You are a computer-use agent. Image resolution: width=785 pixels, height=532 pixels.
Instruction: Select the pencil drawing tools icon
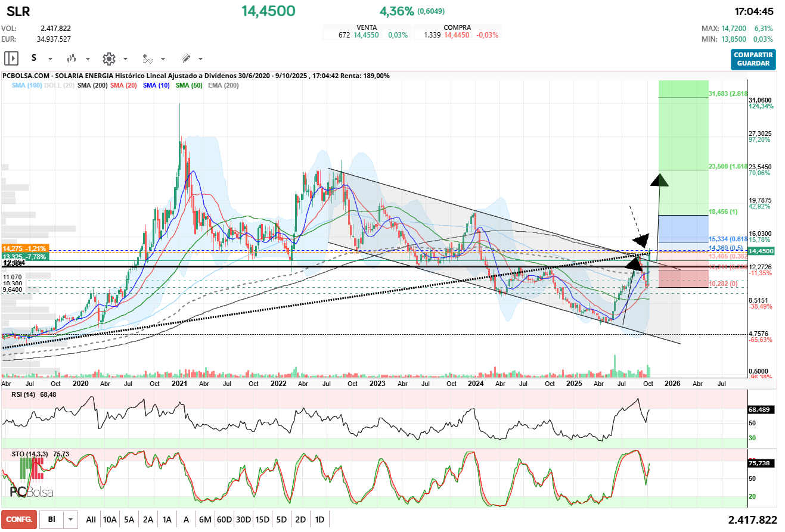pos(185,58)
